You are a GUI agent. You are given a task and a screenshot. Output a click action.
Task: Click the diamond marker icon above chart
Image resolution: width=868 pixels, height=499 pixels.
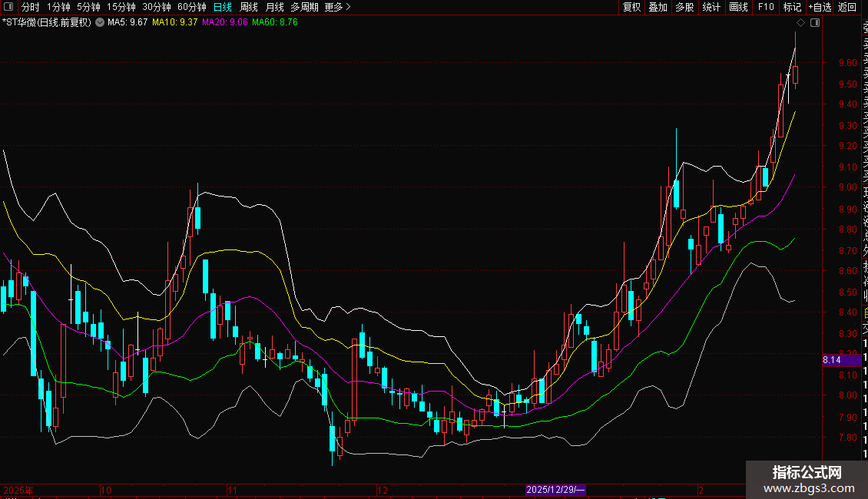click(x=800, y=23)
